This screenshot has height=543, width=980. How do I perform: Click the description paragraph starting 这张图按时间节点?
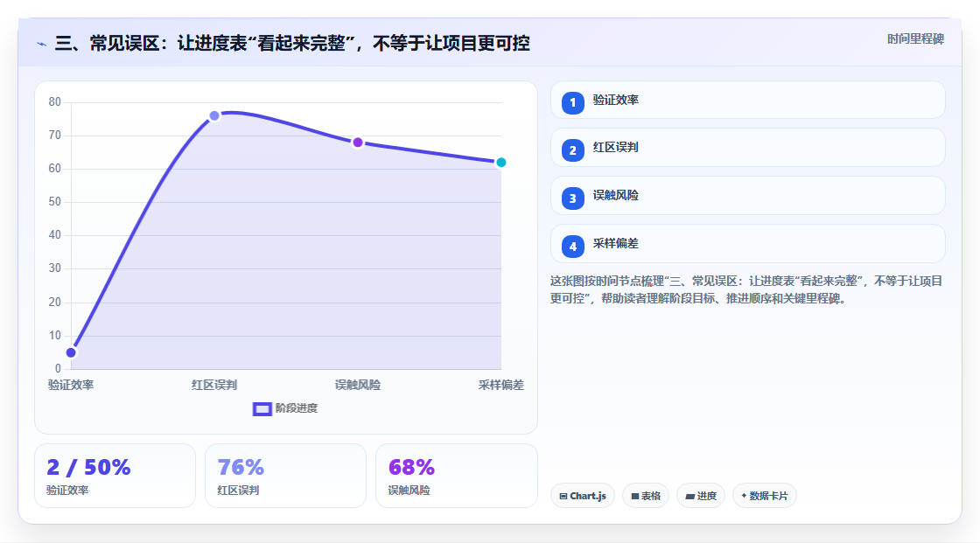coord(745,289)
